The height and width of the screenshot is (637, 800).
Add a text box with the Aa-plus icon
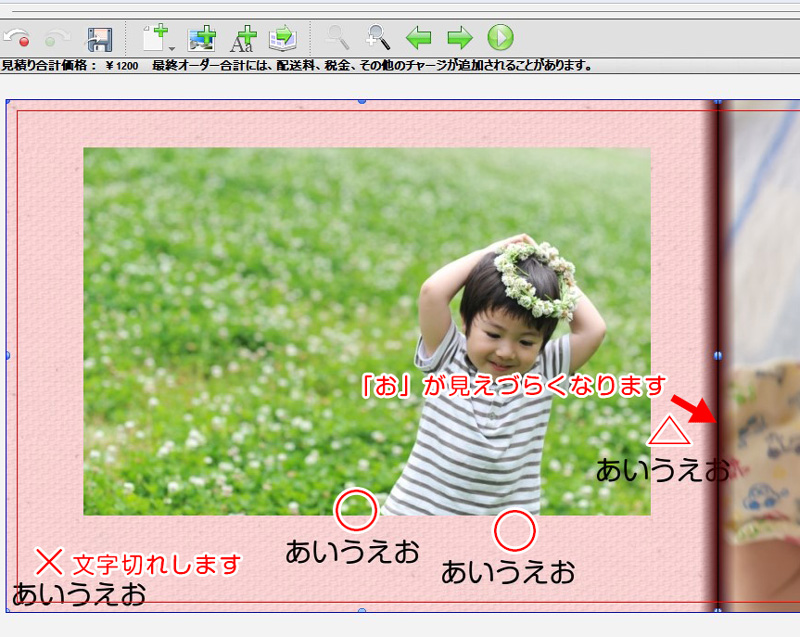tap(243, 39)
